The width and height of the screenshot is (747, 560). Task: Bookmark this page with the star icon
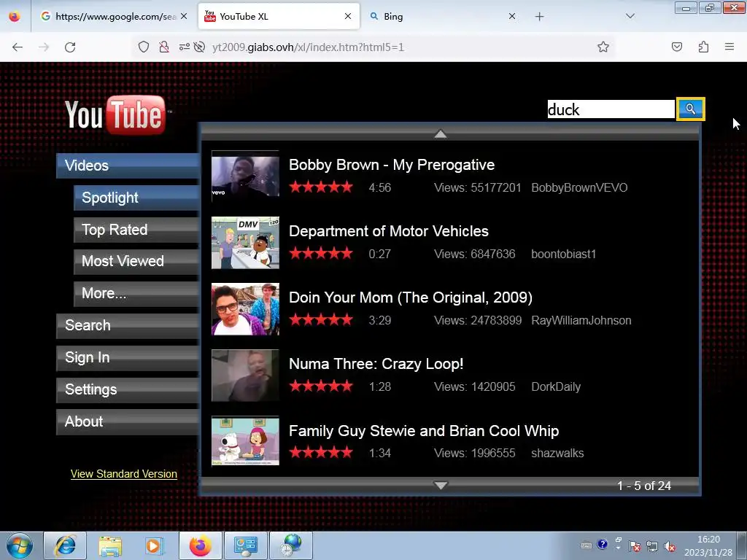point(603,47)
